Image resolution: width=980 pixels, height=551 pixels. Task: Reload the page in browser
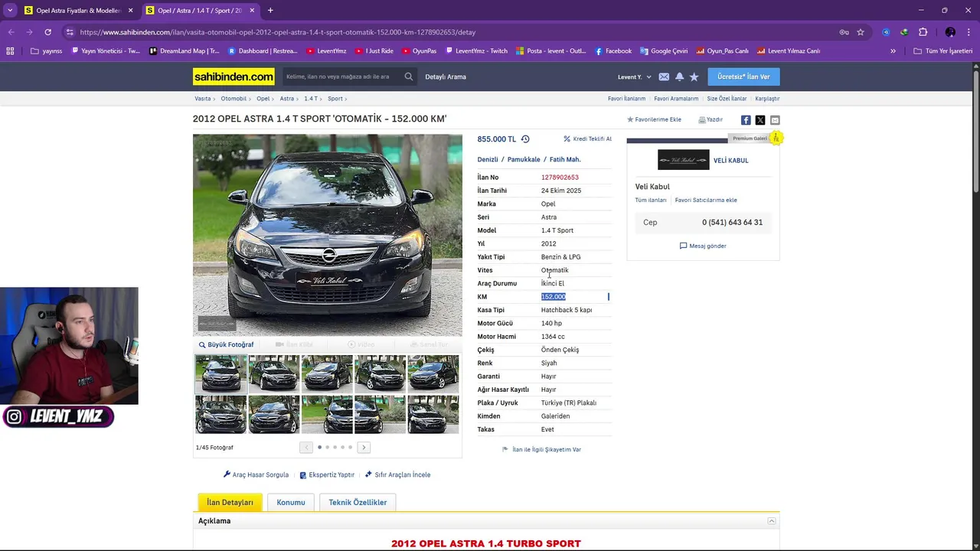pos(47,32)
